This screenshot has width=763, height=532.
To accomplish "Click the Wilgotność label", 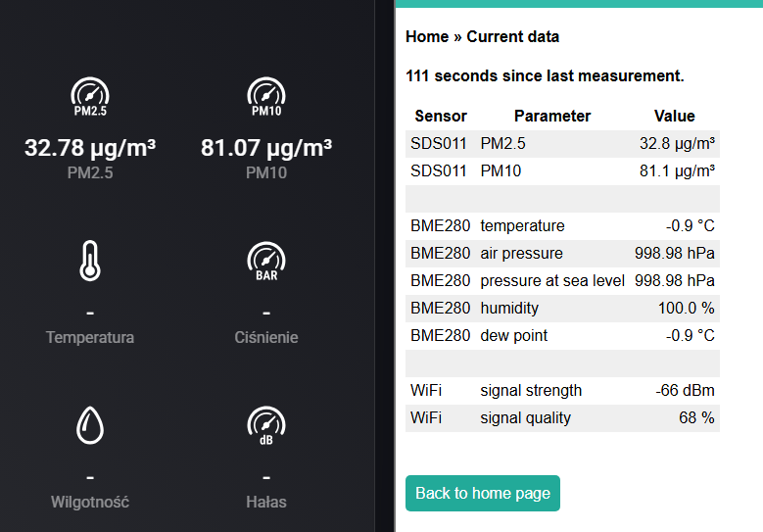I will 90,502.
